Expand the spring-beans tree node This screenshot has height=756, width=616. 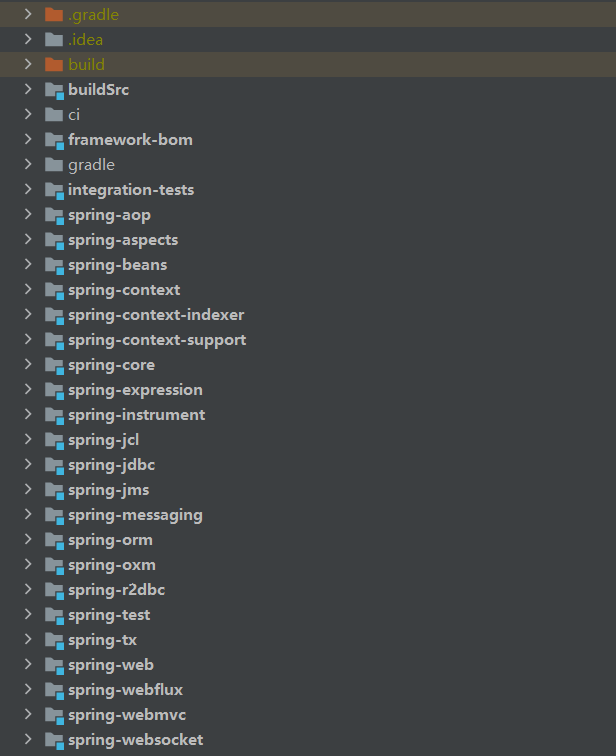point(28,265)
